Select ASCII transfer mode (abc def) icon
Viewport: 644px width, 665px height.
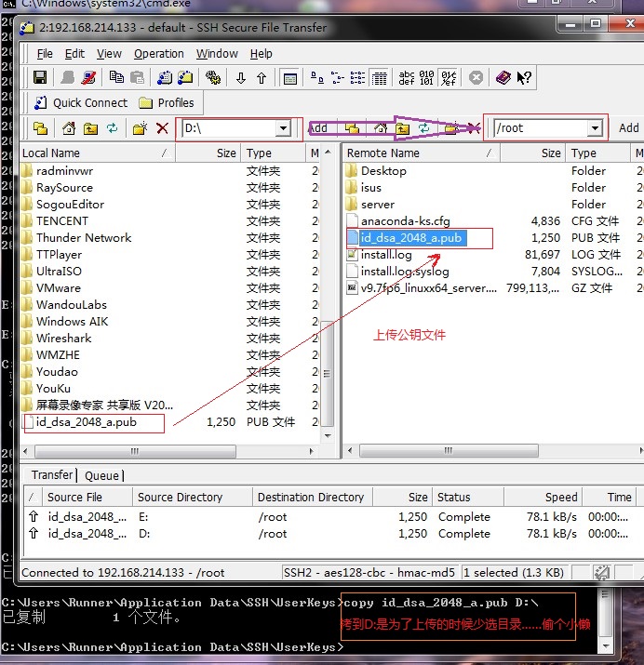[407, 77]
